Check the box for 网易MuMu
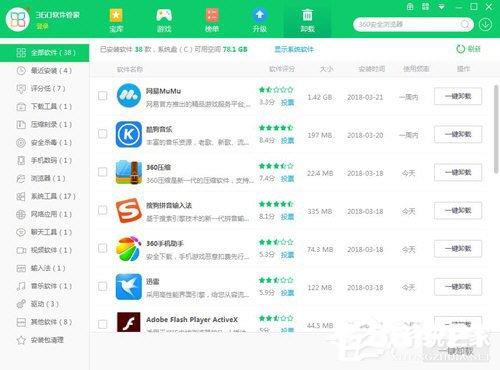The height and width of the screenshot is (370, 500). (x=103, y=96)
